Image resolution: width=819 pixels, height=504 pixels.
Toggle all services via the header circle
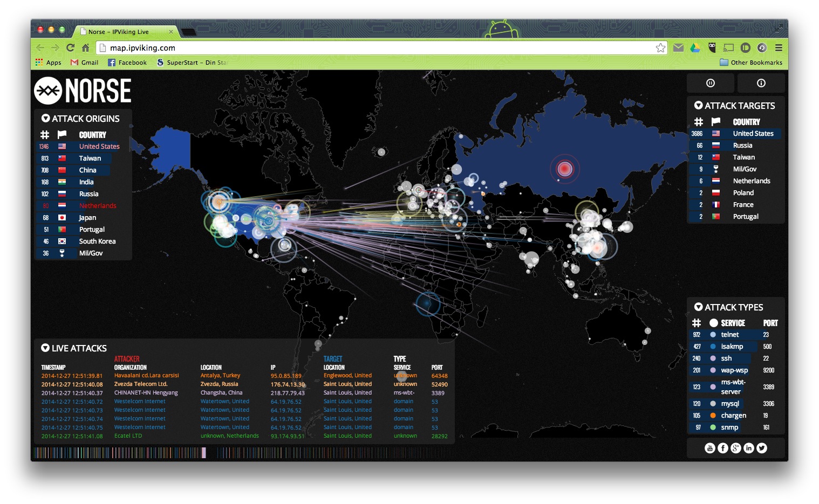pyautogui.click(x=713, y=323)
